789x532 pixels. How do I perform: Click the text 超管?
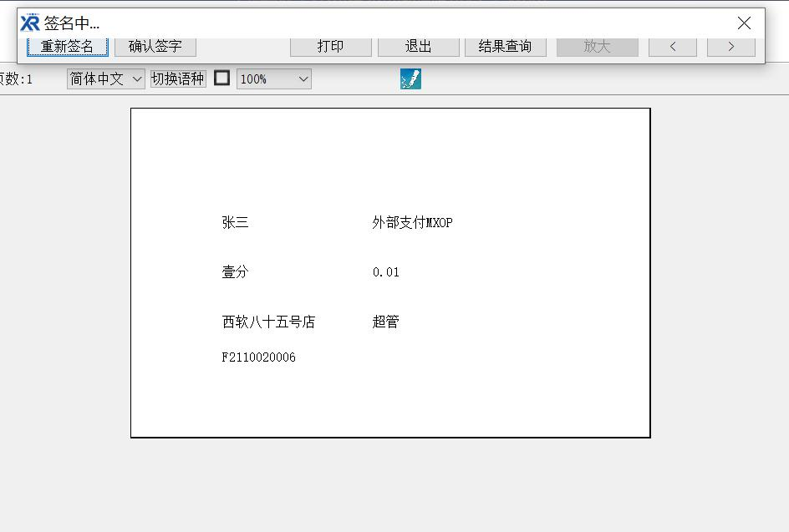point(385,322)
